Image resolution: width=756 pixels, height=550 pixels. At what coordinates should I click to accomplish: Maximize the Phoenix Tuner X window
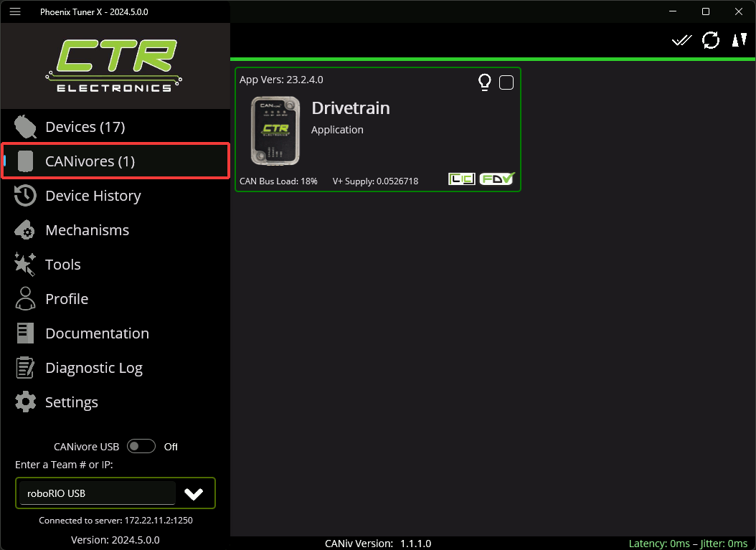(x=706, y=11)
